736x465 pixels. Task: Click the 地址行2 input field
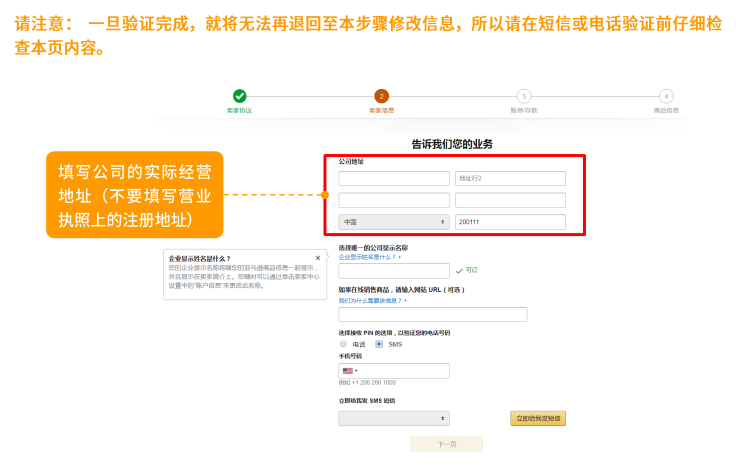(x=510, y=179)
